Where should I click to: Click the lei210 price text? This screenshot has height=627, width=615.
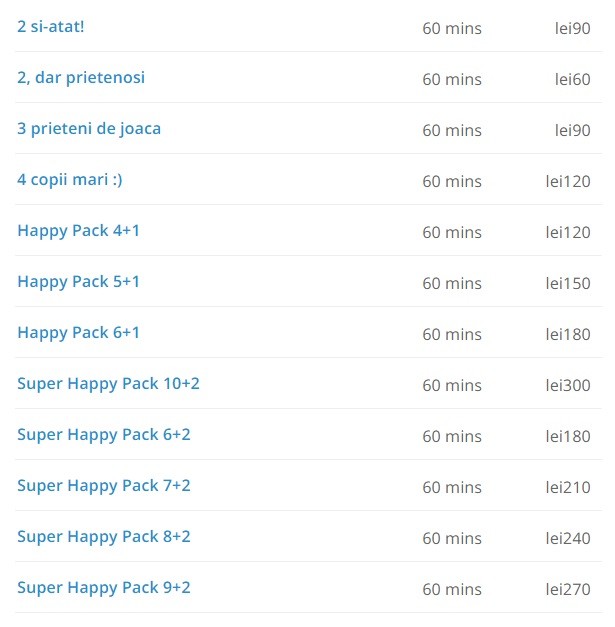pyautogui.click(x=568, y=488)
